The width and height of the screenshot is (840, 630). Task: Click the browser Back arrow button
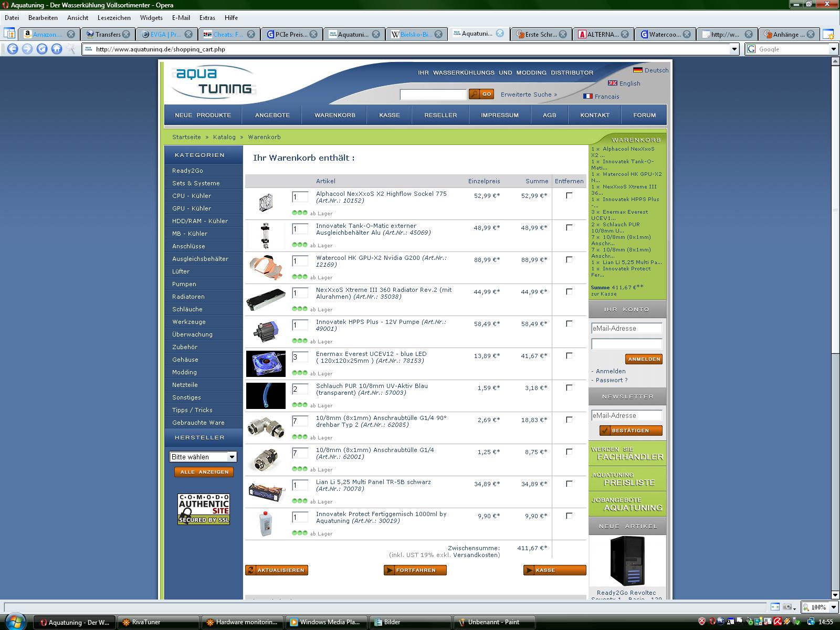[13, 49]
